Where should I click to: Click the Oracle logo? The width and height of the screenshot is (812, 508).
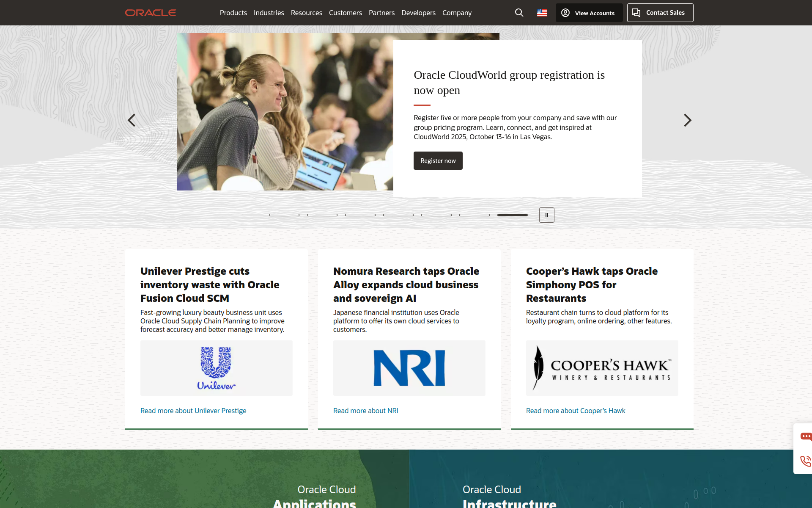click(x=151, y=13)
